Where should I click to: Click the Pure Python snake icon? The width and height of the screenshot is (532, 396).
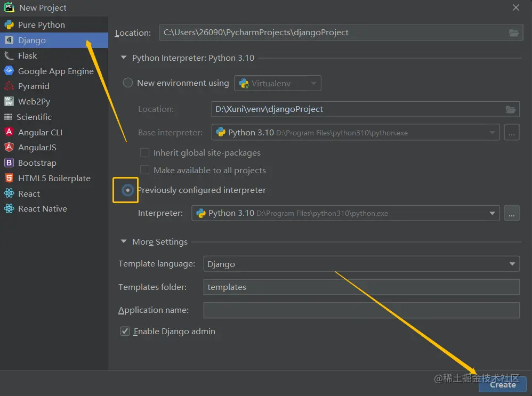[x=9, y=25]
